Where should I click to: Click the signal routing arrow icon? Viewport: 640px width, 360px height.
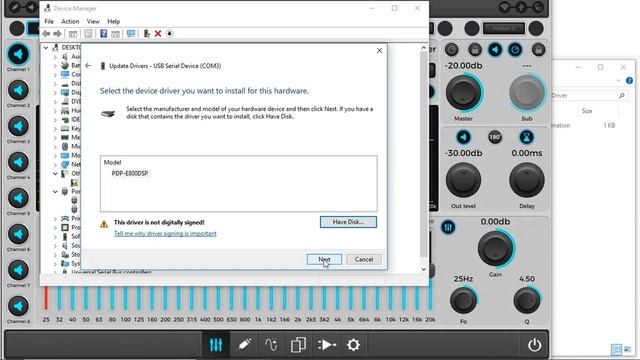(327, 345)
